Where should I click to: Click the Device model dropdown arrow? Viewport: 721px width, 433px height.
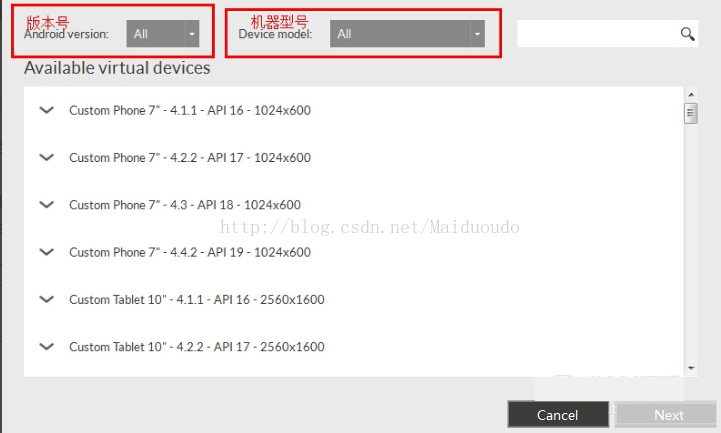pyautogui.click(x=477, y=34)
